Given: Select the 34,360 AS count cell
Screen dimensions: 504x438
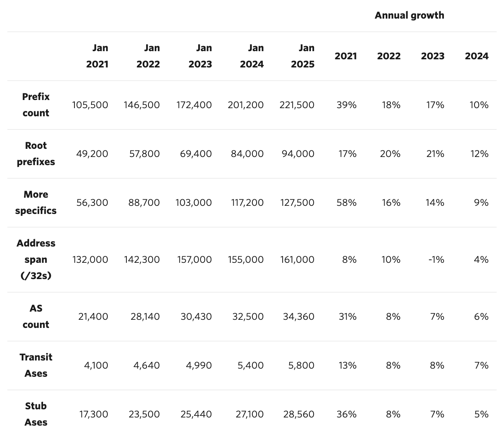Looking at the screenshot, I should (x=299, y=317).
